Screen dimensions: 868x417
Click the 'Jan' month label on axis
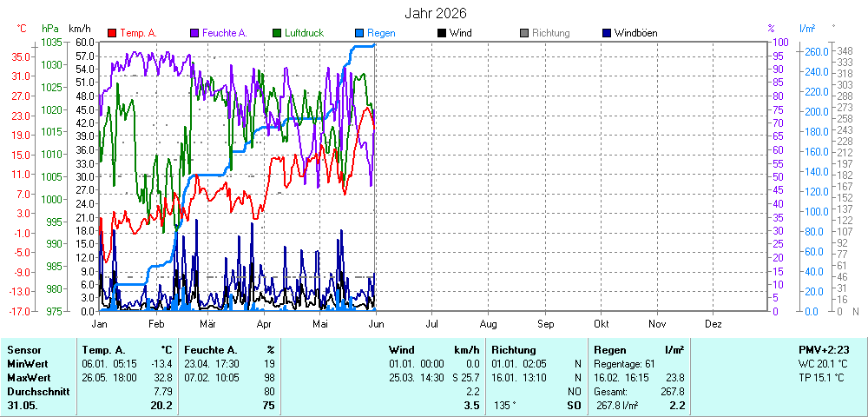[99, 323]
